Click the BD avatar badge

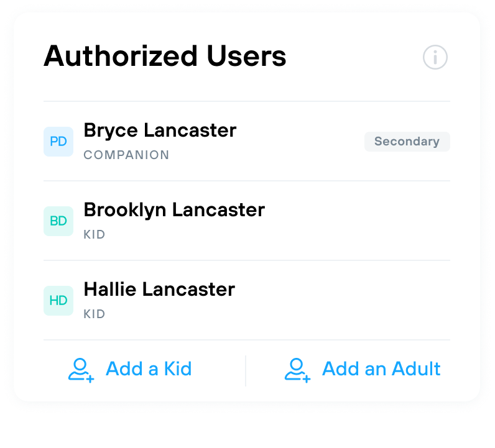pyautogui.click(x=58, y=221)
